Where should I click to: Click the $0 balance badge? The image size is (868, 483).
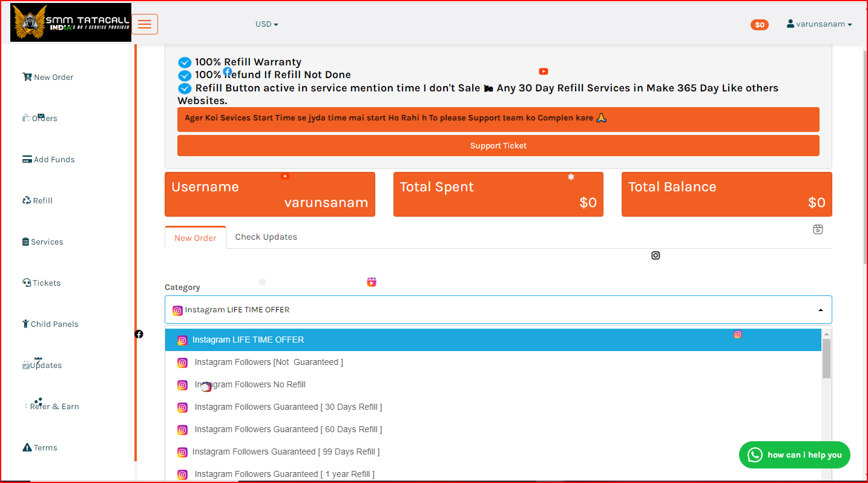(759, 25)
